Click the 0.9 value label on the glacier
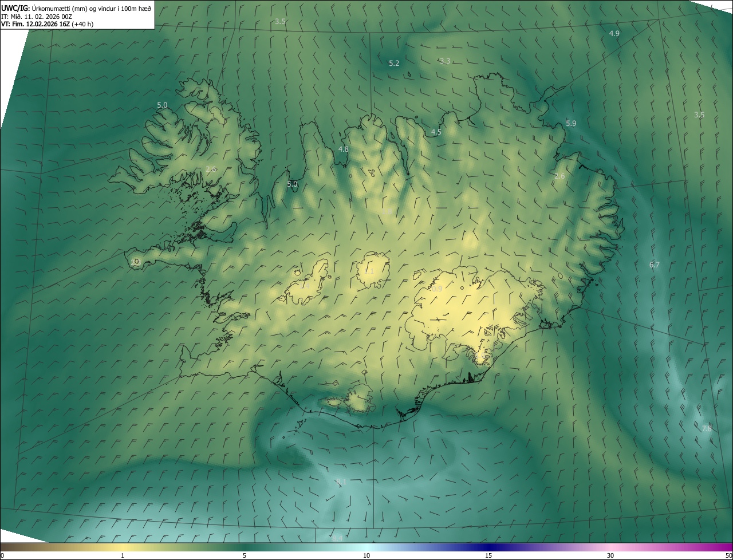The height and width of the screenshot is (560, 733). pyautogui.click(x=437, y=289)
